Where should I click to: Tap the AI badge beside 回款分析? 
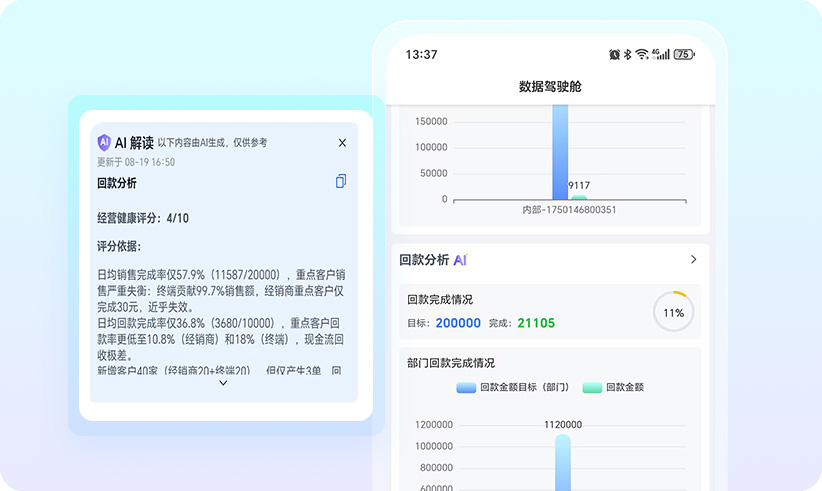click(461, 260)
